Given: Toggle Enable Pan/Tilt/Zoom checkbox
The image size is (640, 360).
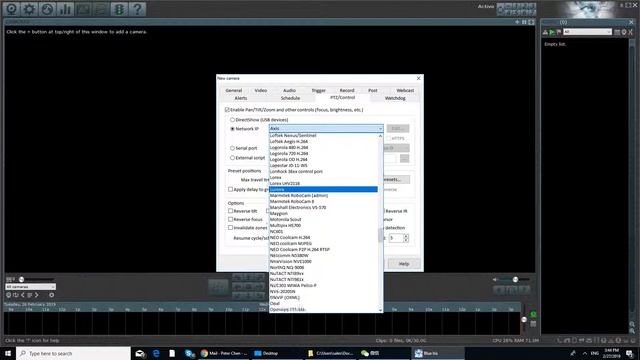Looking at the screenshot, I should (227, 110).
